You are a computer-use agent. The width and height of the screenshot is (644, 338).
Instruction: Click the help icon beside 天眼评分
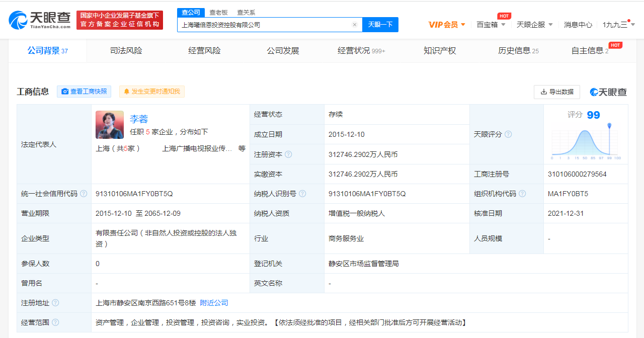tap(508, 134)
